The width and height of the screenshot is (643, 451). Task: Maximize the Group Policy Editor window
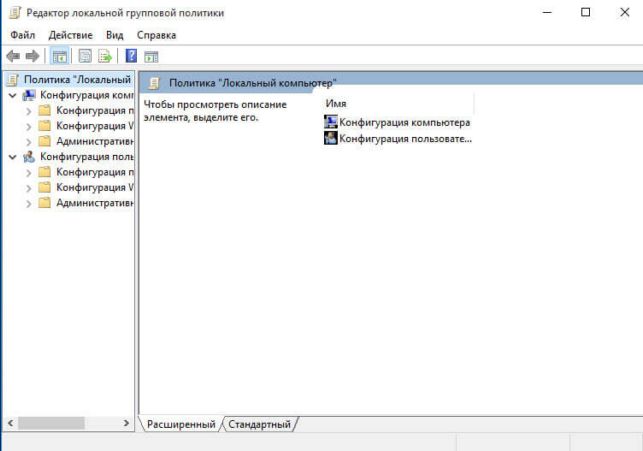pos(586,12)
